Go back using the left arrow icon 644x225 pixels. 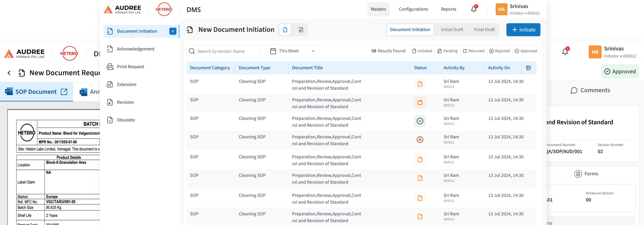pyautogui.click(x=9, y=73)
